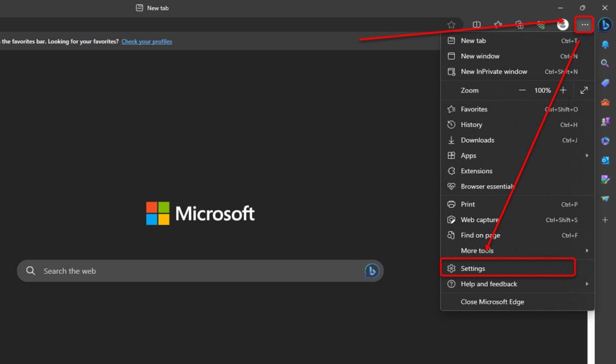Open sidebar Shopping tag icon
The width and height of the screenshot is (616, 364).
(605, 83)
